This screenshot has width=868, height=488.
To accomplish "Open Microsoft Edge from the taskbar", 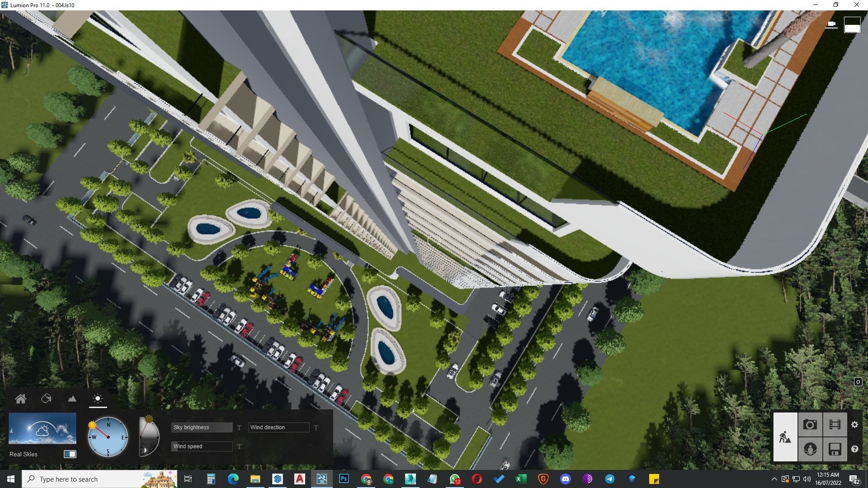I will [x=233, y=479].
